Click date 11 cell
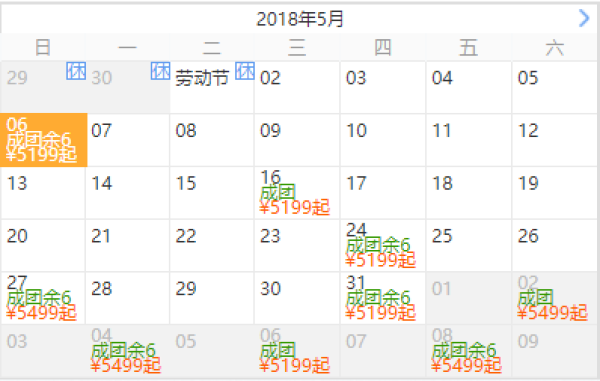Viewport: 600px width, 381px height. tap(468, 140)
